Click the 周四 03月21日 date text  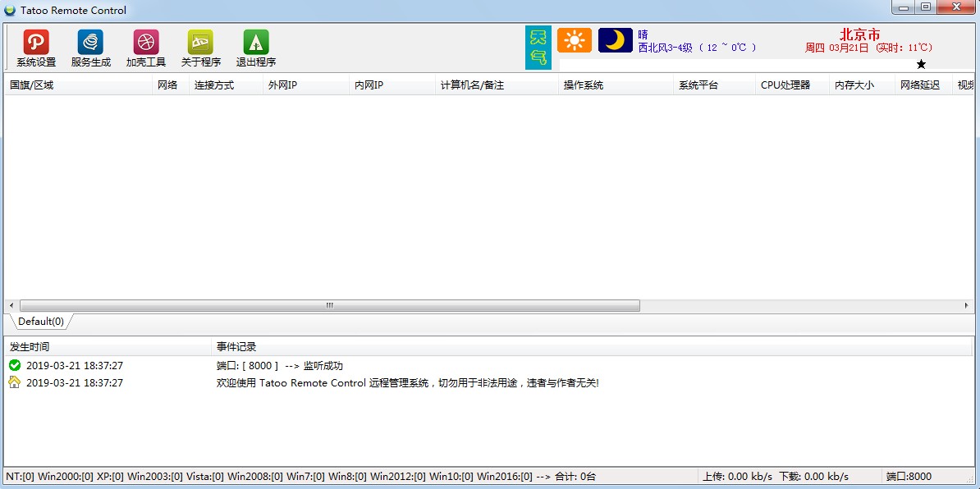(836, 48)
